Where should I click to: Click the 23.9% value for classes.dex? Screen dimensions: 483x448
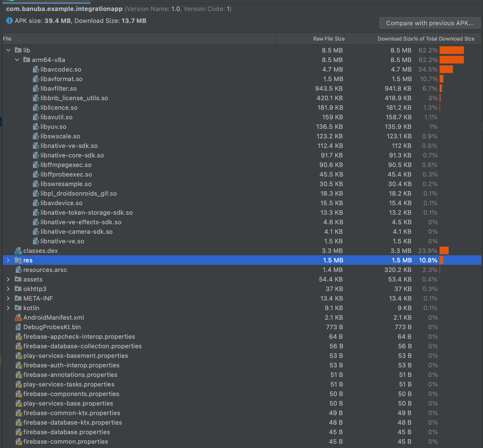[428, 251]
